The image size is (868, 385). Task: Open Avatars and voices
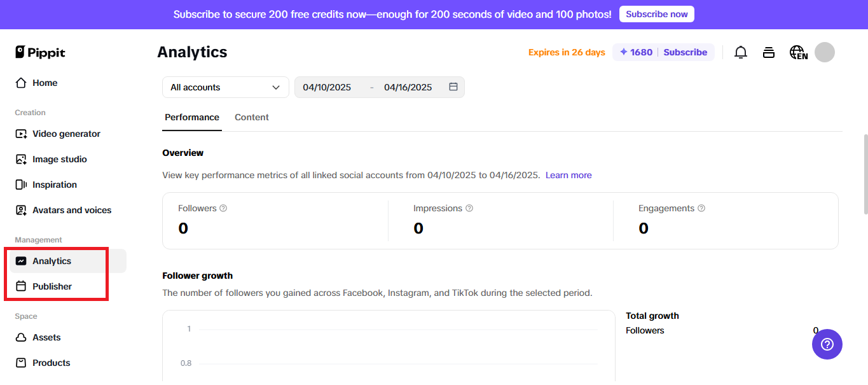pyautogui.click(x=72, y=209)
